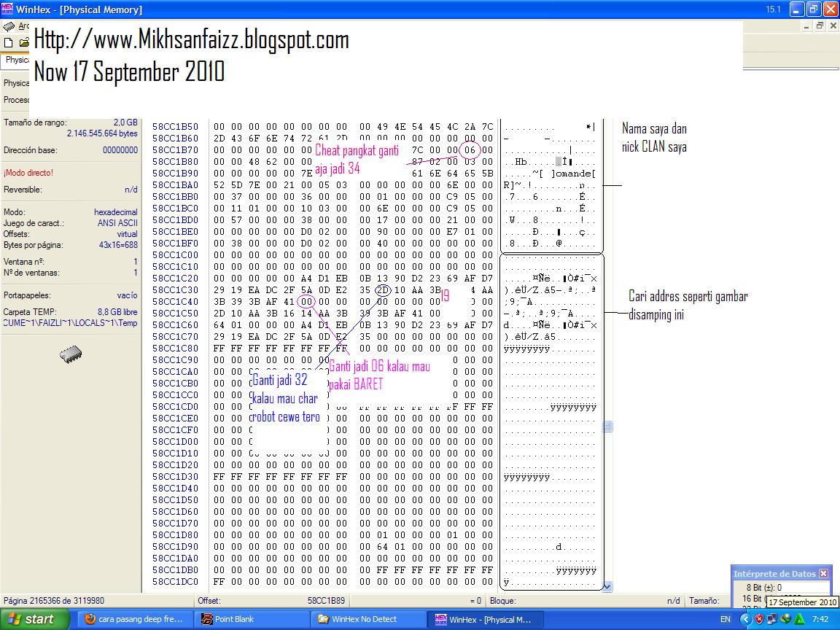Show hidden tray icons with arrow
The image size is (840, 630).
coord(745,619)
